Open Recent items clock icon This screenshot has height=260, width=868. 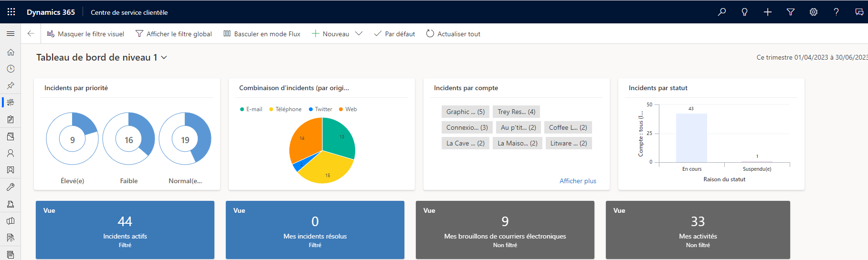tap(11, 69)
